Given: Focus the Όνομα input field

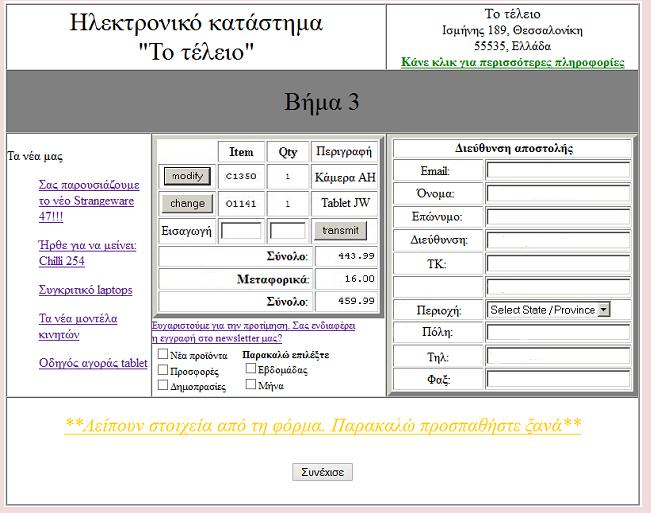Looking at the screenshot, I should coord(558,193).
